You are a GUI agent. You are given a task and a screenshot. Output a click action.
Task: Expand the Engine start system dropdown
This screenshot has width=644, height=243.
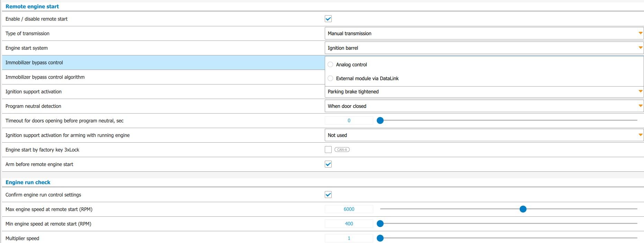[x=484, y=48]
